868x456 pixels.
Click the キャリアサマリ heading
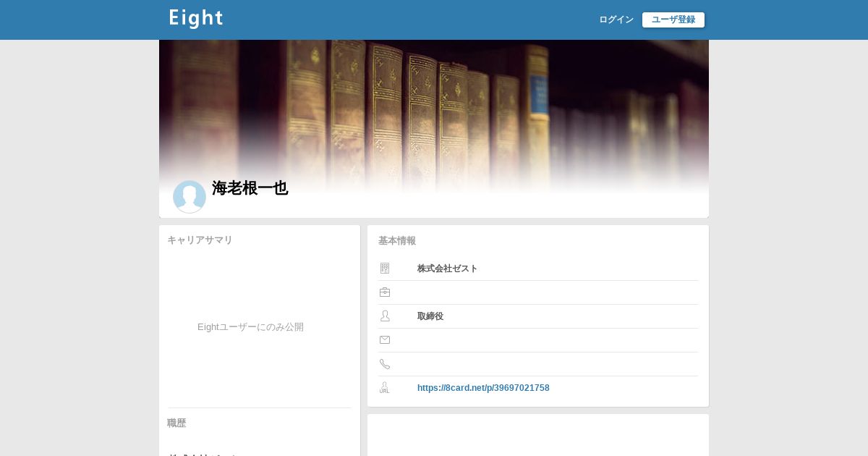tap(200, 240)
